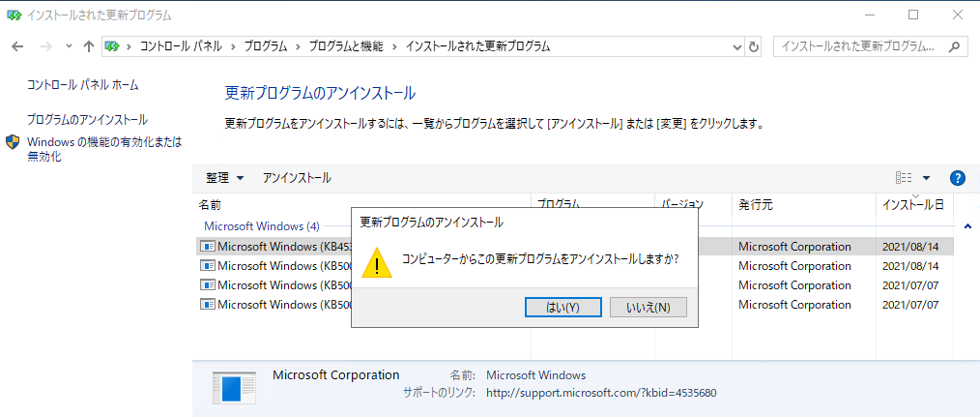Click the search installed updates field
Image resolution: width=980 pixels, height=417 pixels.
point(861,46)
